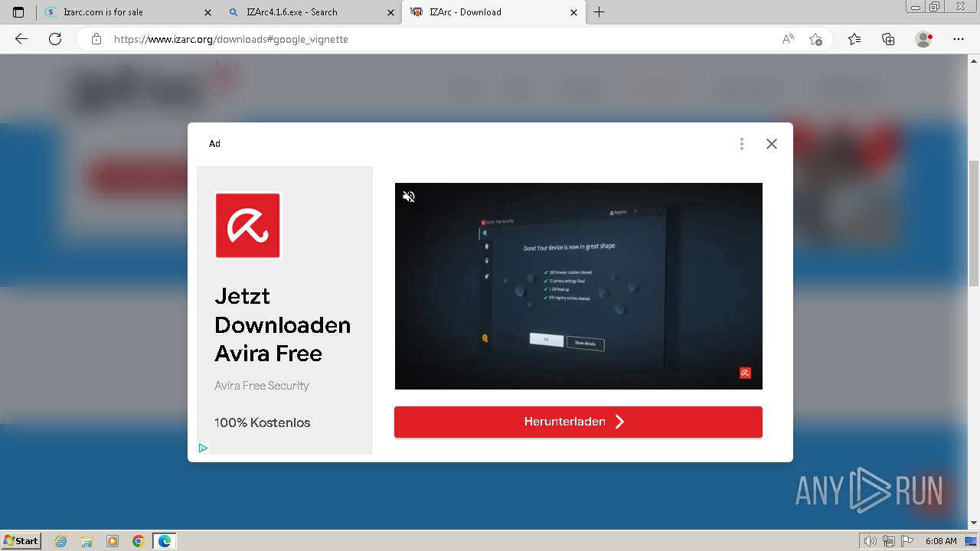Click the scrollbar up arrow
This screenshot has height=551, width=980.
[974, 60]
